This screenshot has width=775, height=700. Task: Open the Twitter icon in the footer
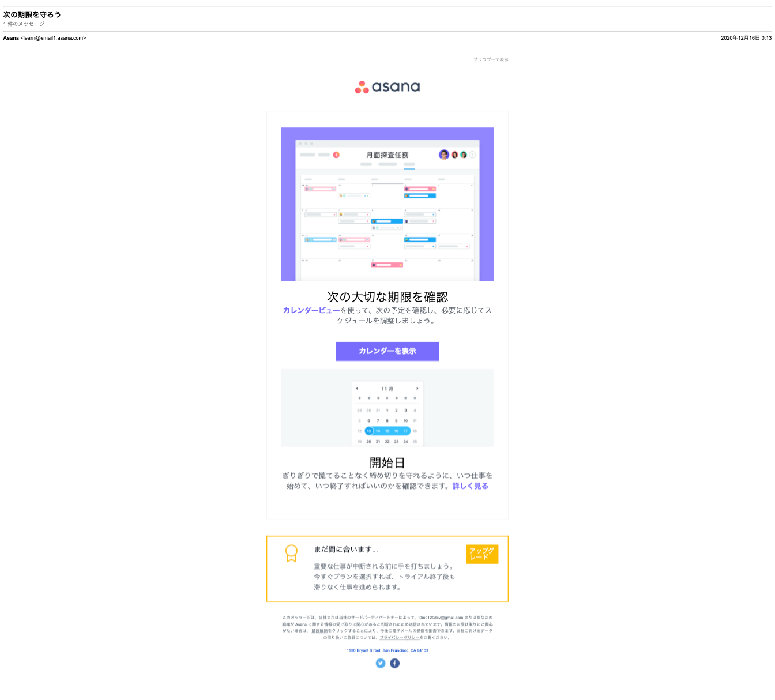point(381,663)
